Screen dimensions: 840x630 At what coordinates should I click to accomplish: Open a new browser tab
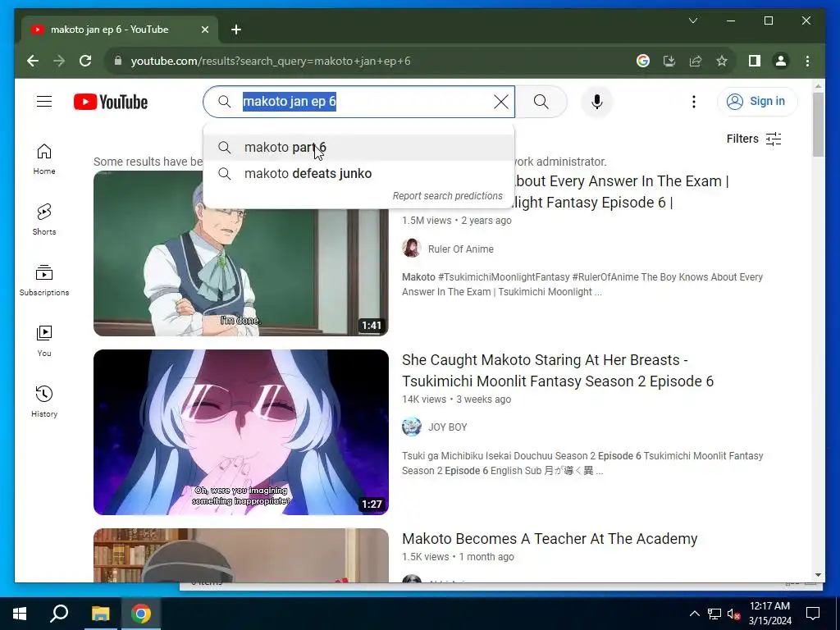tap(236, 30)
